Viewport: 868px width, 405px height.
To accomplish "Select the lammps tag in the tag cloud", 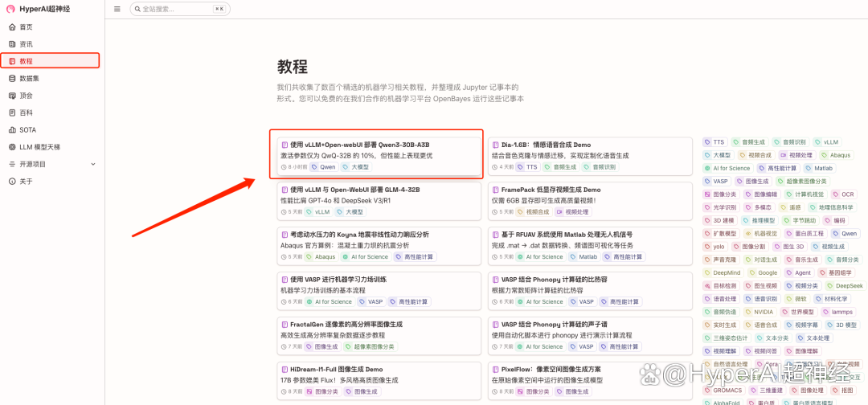I will [x=838, y=312].
